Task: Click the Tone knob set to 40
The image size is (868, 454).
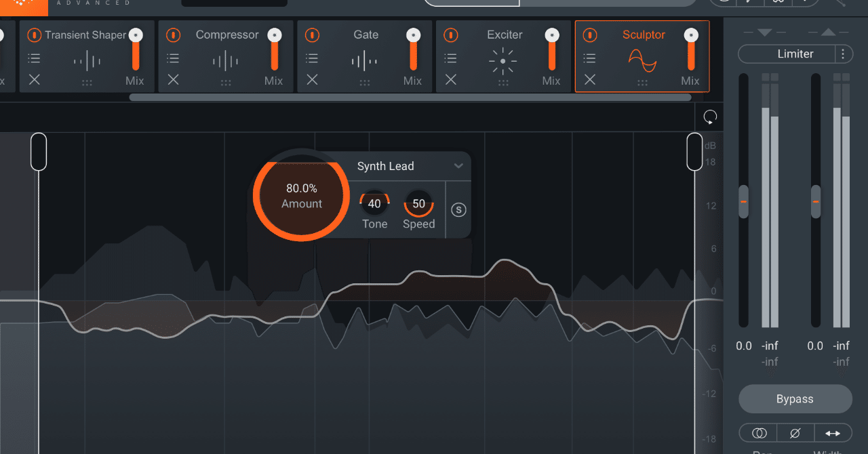Action: (x=374, y=204)
